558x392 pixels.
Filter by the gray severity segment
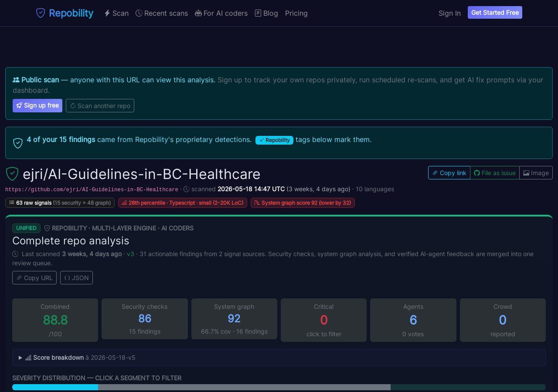[x=244, y=387]
